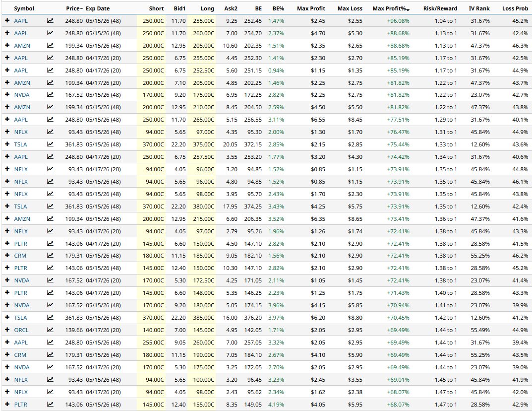The width and height of the screenshot is (532, 411).
Task: Click AAPL symbol link in 257.50C row
Action: (21, 157)
